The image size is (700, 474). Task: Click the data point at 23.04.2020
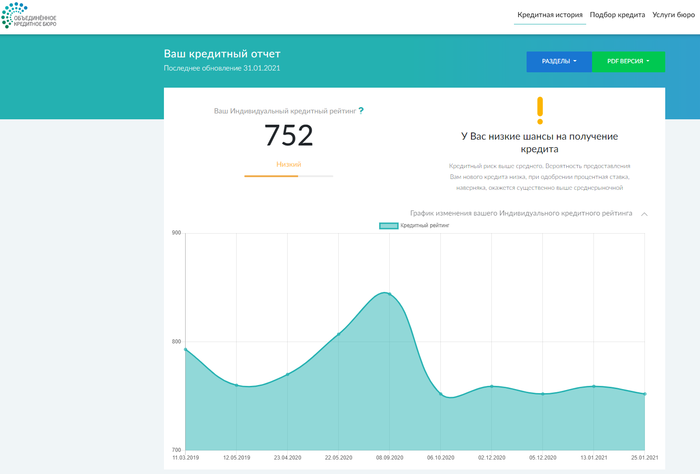[x=287, y=374]
